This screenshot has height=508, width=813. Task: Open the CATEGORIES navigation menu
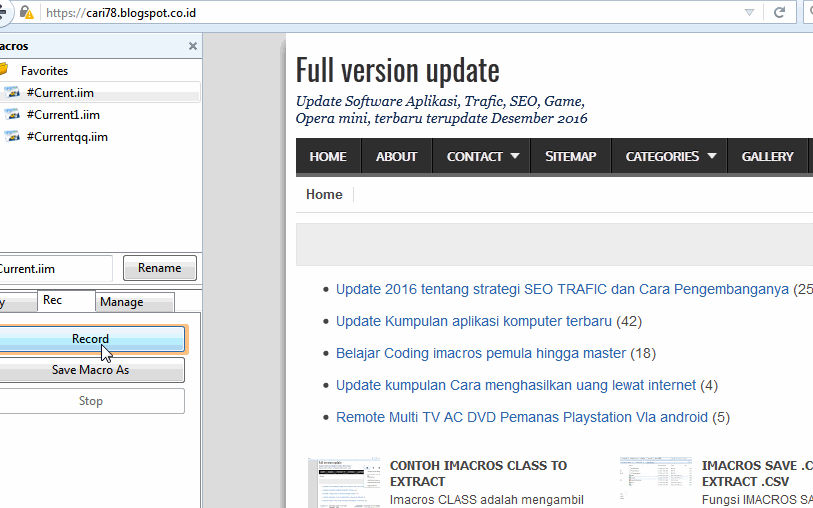pos(662,156)
